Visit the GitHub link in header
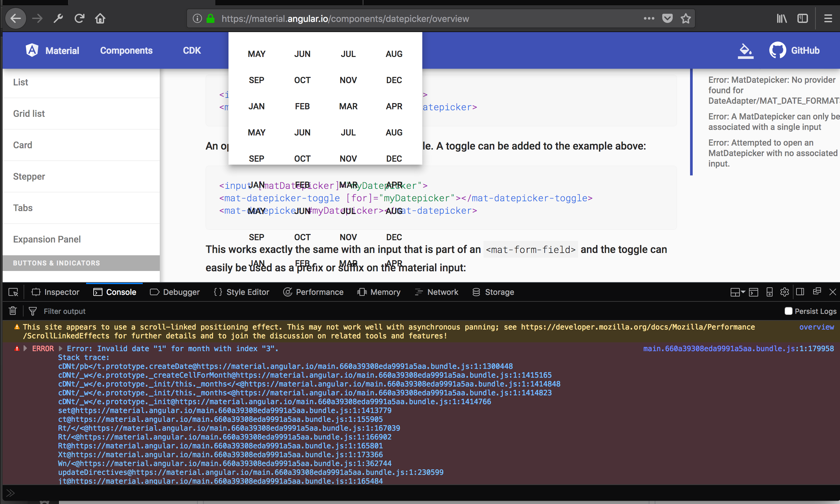The width and height of the screenshot is (840, 504). [x=794, y=51]
